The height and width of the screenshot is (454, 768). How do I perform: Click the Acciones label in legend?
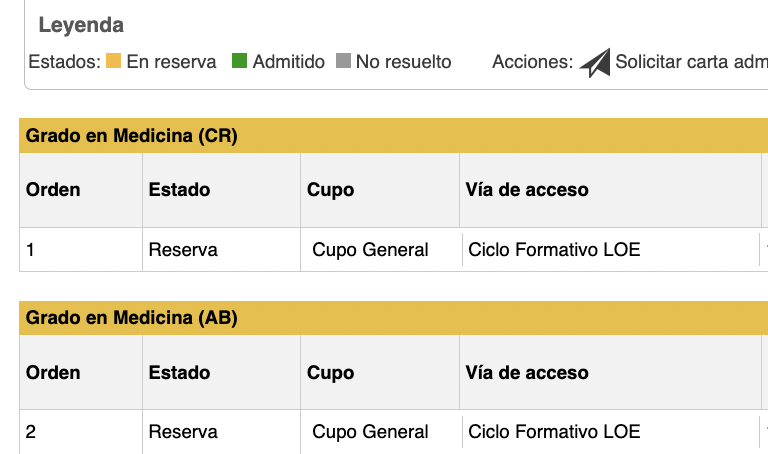(x=532, y=62)
